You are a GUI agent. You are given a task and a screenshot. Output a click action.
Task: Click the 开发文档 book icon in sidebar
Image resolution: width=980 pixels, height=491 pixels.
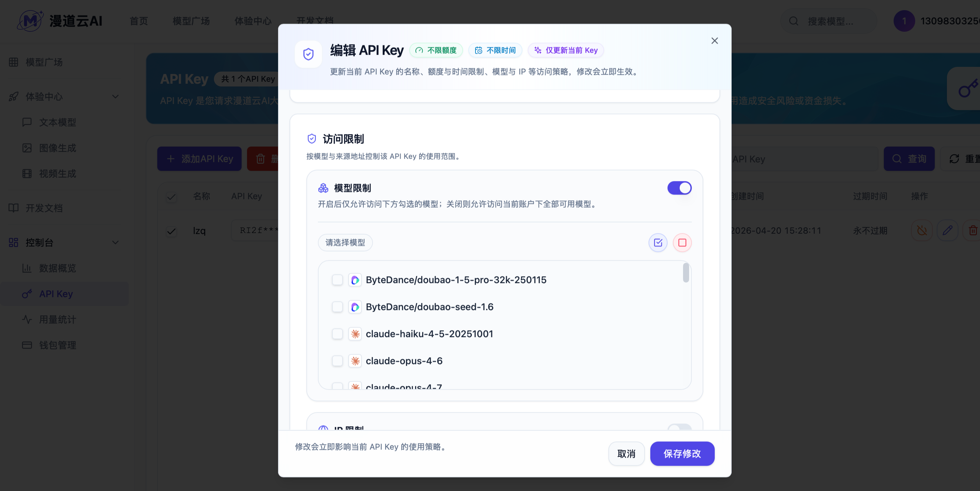(x=13, y=208)
